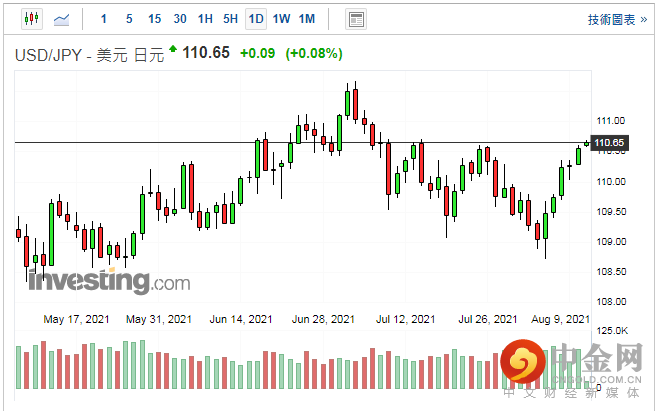Screen dimensions: 657x411
Task: Switch to the 1H timeframe
Action: (205, 19)
